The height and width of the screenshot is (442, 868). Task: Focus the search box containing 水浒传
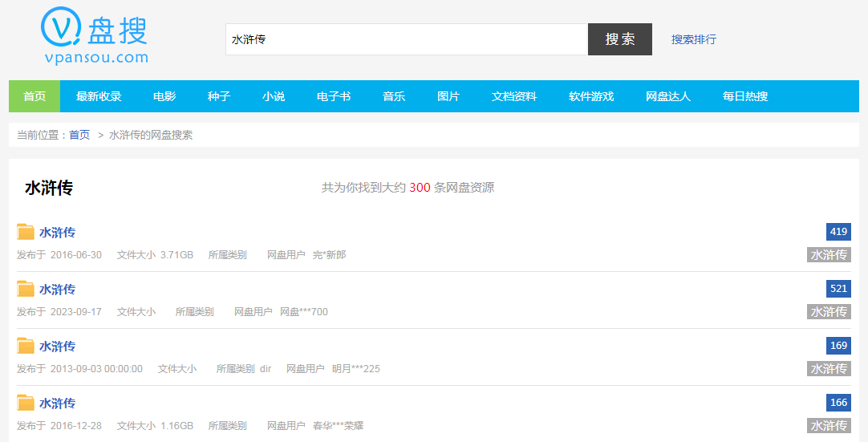406,39
